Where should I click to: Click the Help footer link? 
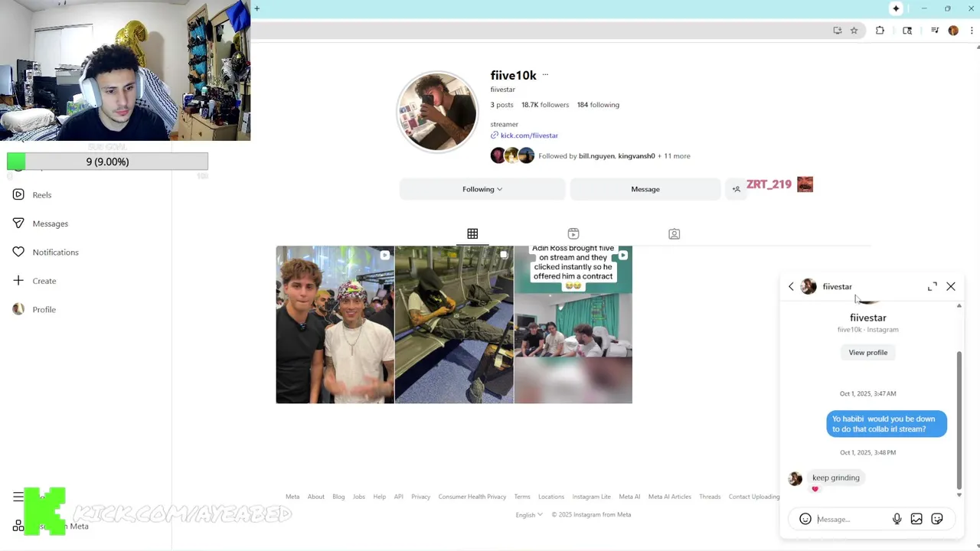(x=380, y=497)
